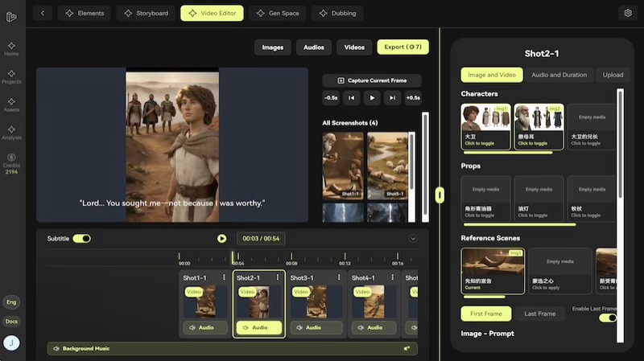Capture Current Frame
The image size is (644, 361).
372,80
